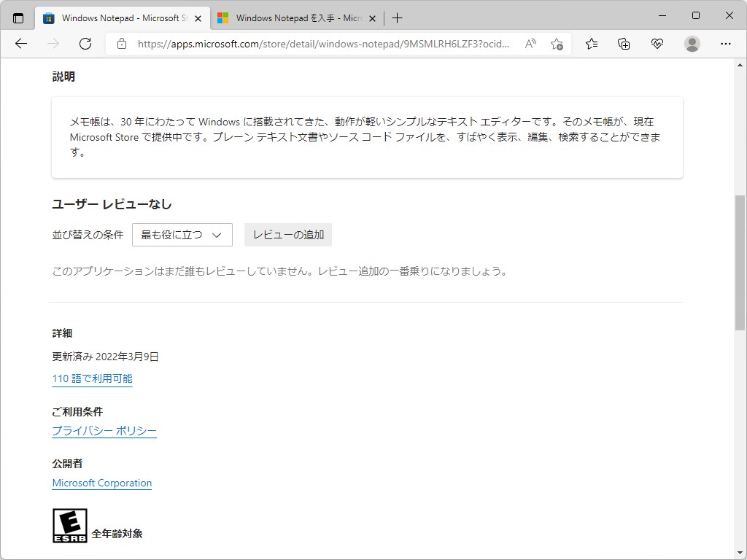Click the ESRB 全年齢対象 rating icon
747x560 pixels.
tap(69, 524)
